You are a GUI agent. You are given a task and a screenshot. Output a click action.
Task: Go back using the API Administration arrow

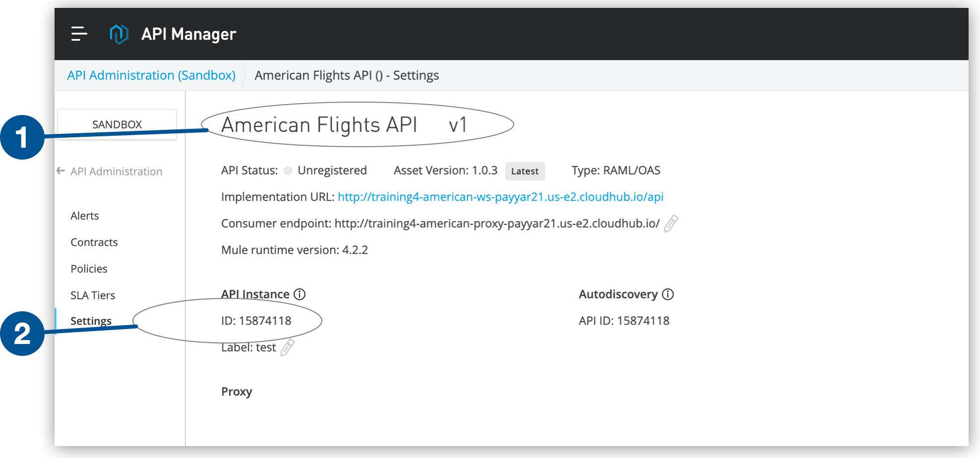point(60,171)
